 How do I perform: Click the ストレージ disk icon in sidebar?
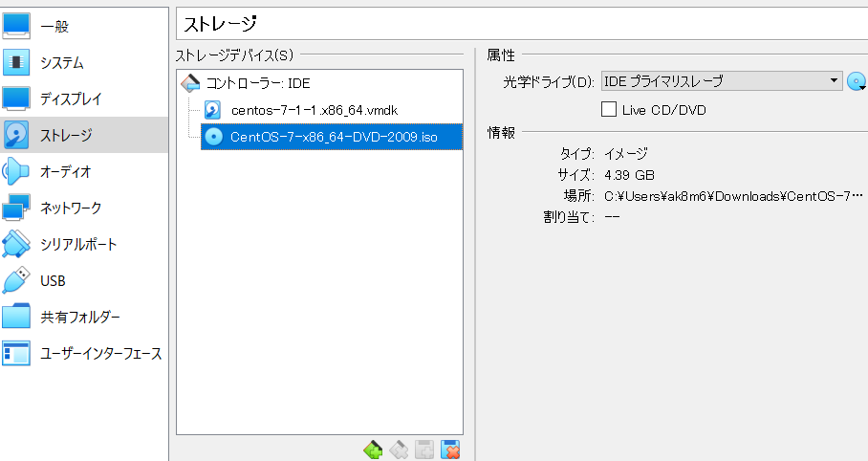click(x=16, y=135)
